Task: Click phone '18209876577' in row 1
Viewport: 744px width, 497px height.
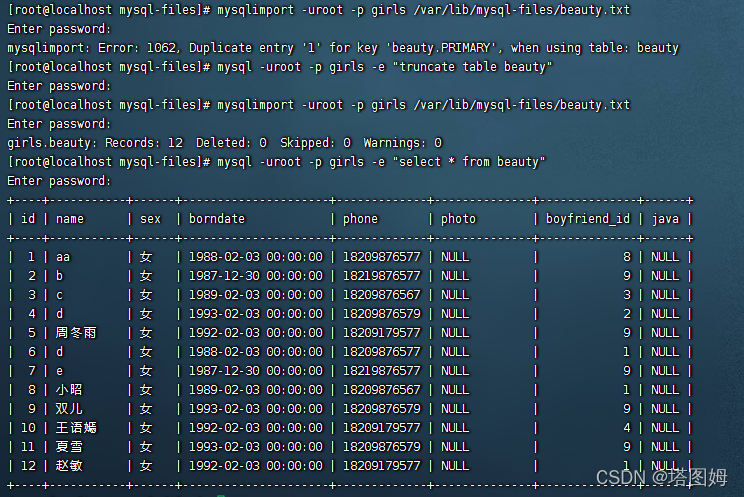Action: [381, 257]
